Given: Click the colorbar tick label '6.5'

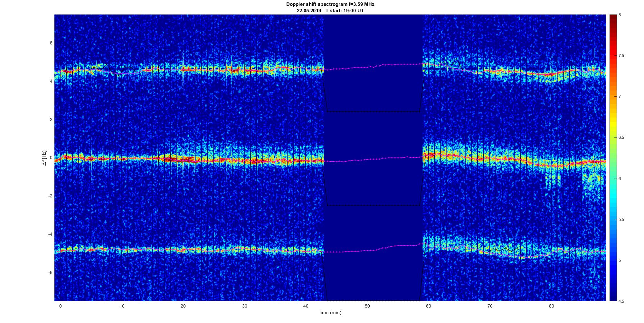Looking at the screenshot, I should [x=621, y=138].
